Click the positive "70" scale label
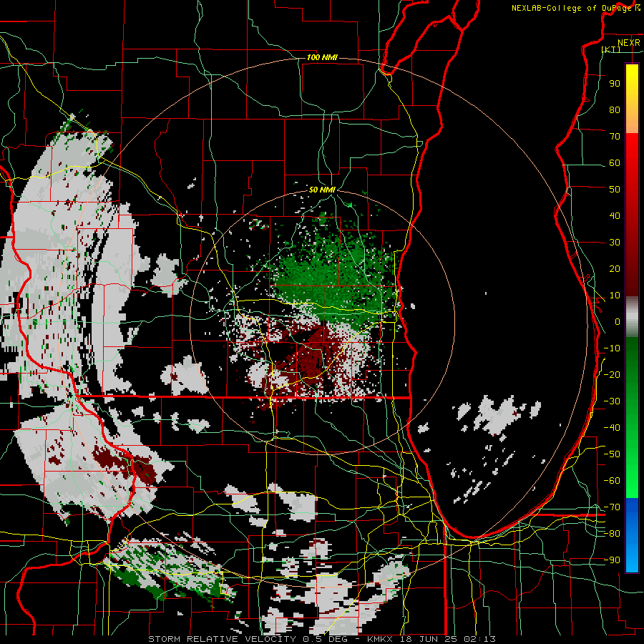Screen dimensions: 644x644 (x=615, y=137)
